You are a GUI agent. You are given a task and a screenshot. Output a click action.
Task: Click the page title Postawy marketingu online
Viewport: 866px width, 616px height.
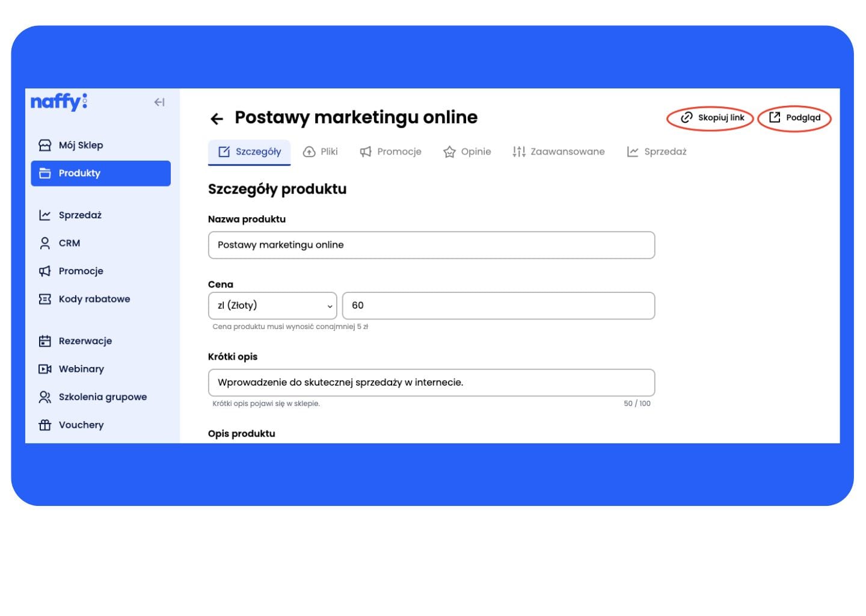click(356, 117)
